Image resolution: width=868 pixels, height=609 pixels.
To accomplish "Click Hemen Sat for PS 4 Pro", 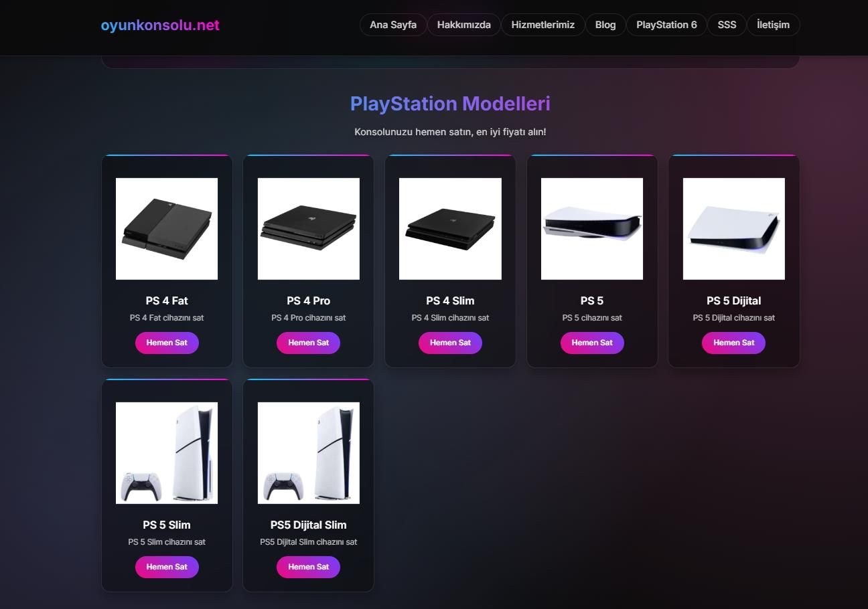I will click(308, 343).
